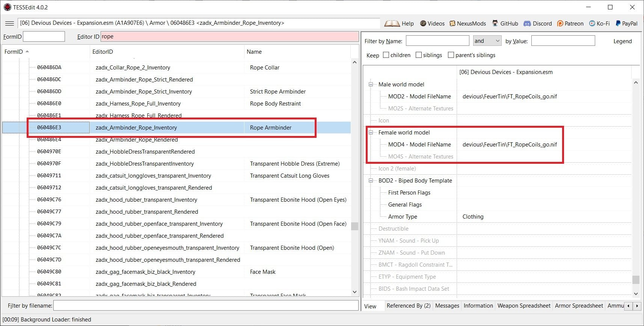This screenshot has height=326, width=644.
Task: Click the right view panel scroll-up arrow
Action: coord(636,82)
